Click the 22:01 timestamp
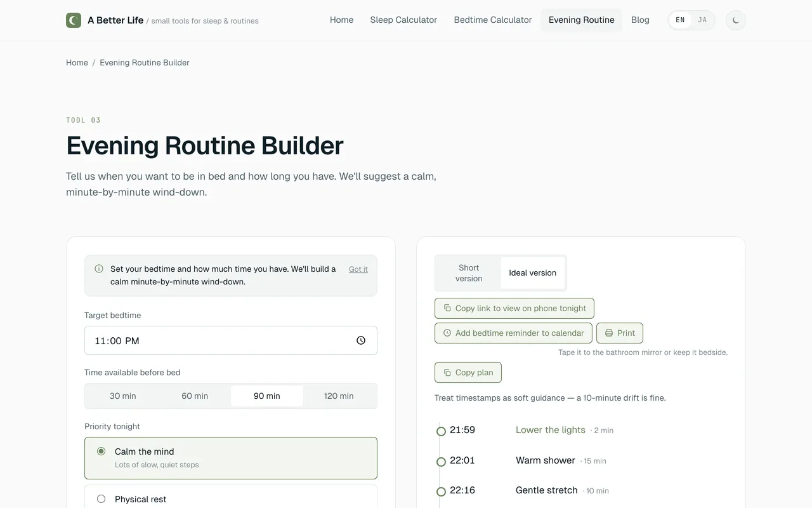This screenshot has width=812, height=508. click(x=462, y=460)
